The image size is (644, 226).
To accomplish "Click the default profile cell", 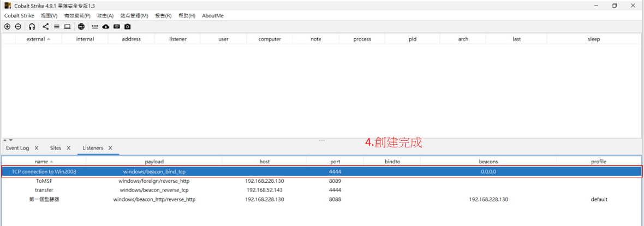I will click(x=599, y=199).
